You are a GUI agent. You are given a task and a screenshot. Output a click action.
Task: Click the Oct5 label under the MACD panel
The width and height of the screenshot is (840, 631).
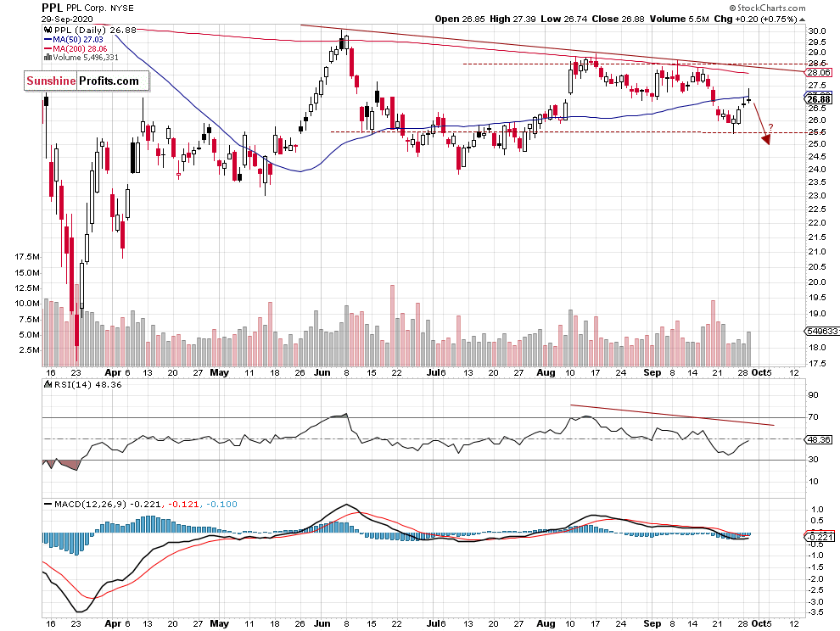tap(761, 624)
